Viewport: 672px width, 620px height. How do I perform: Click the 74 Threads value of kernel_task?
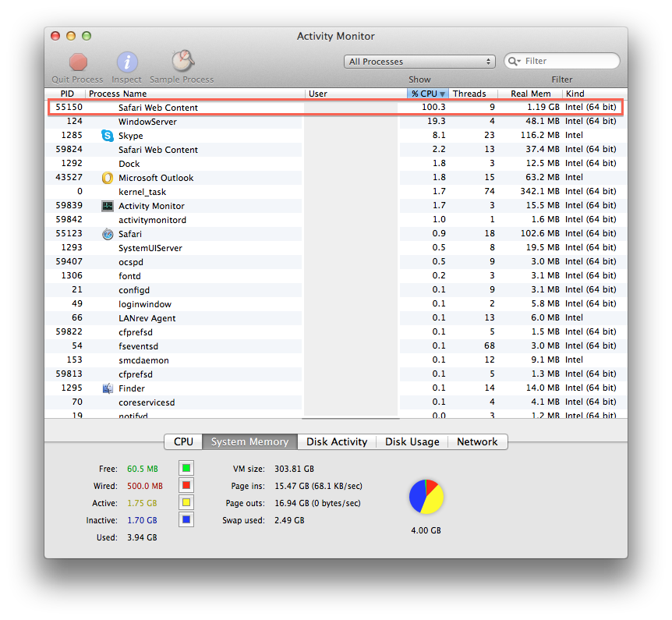[490, 191]
